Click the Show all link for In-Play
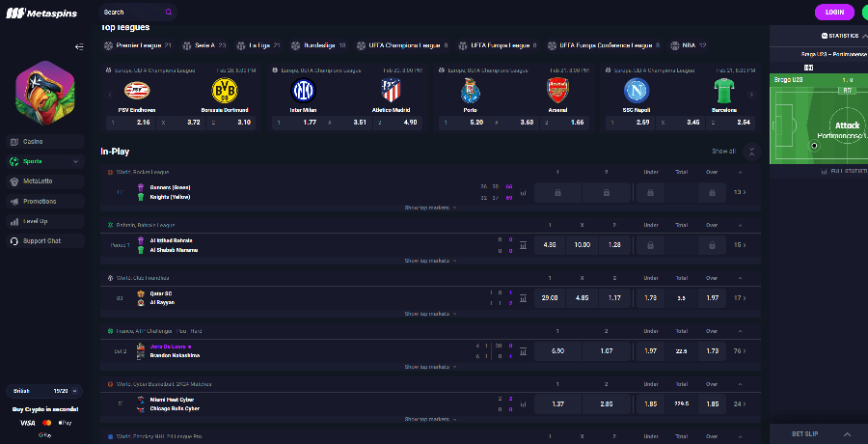868x444 pixels. tap(723, 152)
